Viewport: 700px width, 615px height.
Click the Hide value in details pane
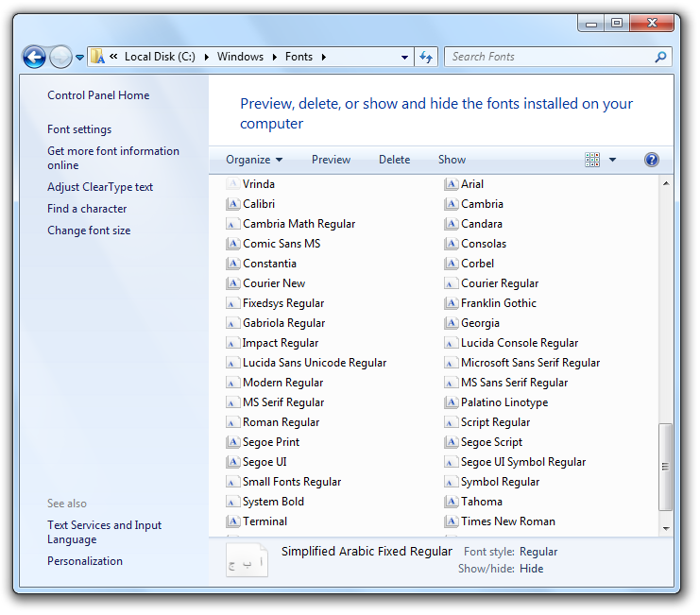click(x=531, y=569)
